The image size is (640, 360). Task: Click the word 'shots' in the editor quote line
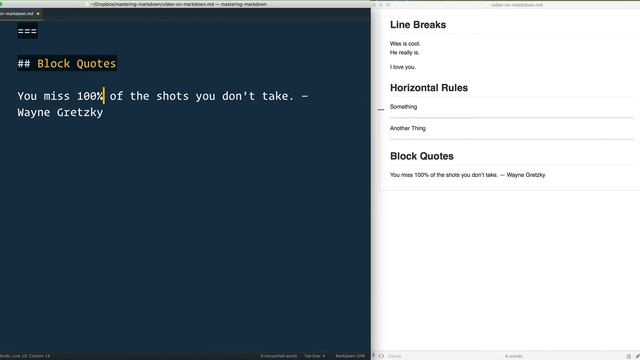(x=172, y=96)
